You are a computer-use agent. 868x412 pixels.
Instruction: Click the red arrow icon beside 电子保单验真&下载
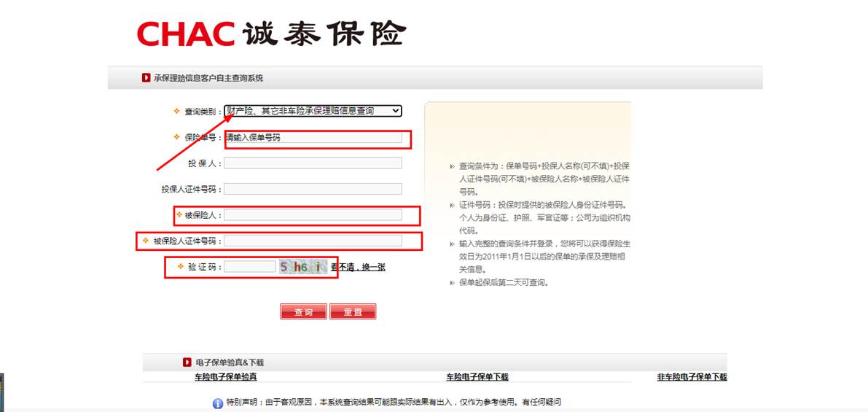(187, 362)
